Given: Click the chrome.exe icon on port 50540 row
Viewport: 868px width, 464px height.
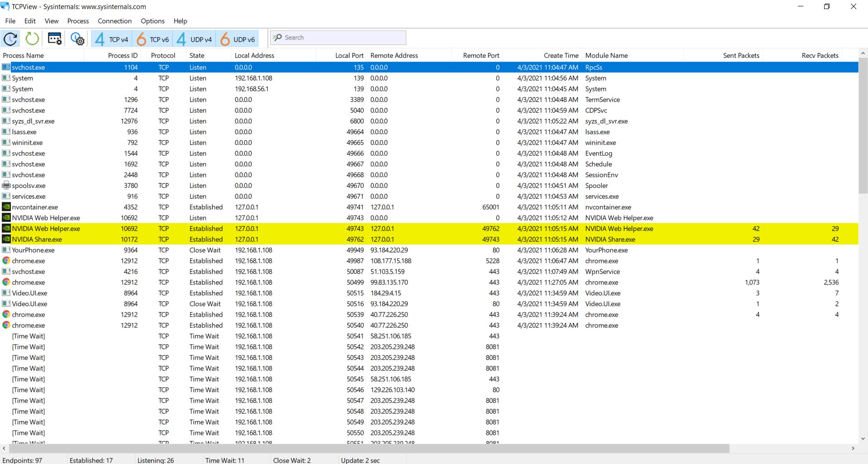Looking at the screenshot, I should 6,325.
